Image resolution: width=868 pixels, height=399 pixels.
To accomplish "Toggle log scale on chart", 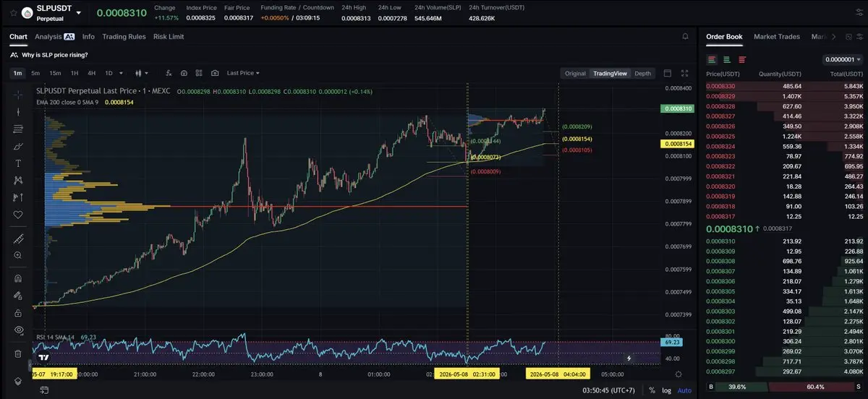I will point(665,390).
